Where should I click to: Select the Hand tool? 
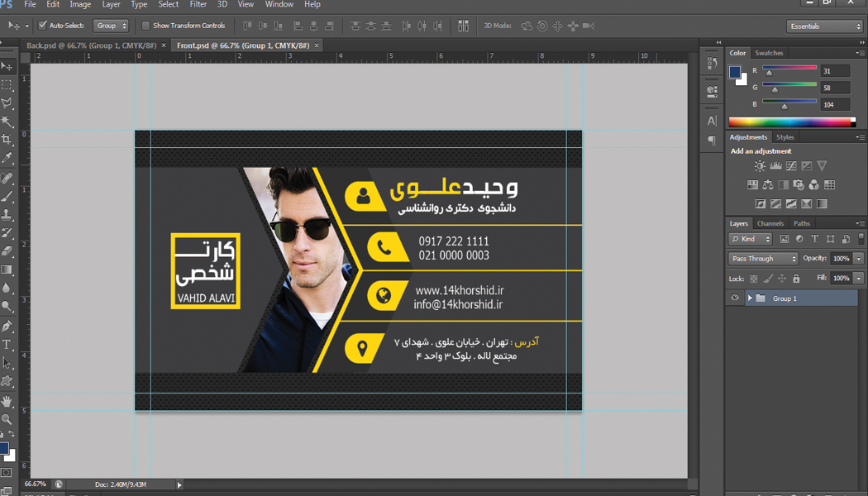(x=7, y=401)
